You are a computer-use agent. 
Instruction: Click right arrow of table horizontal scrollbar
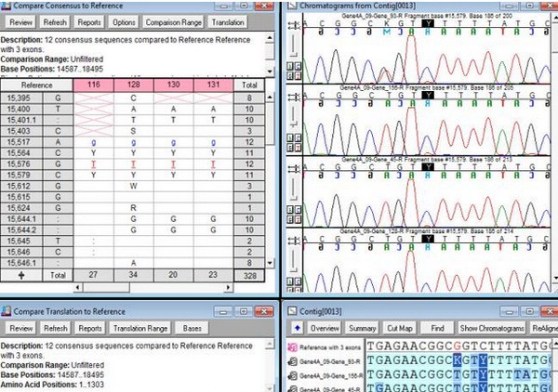[229, 287]
